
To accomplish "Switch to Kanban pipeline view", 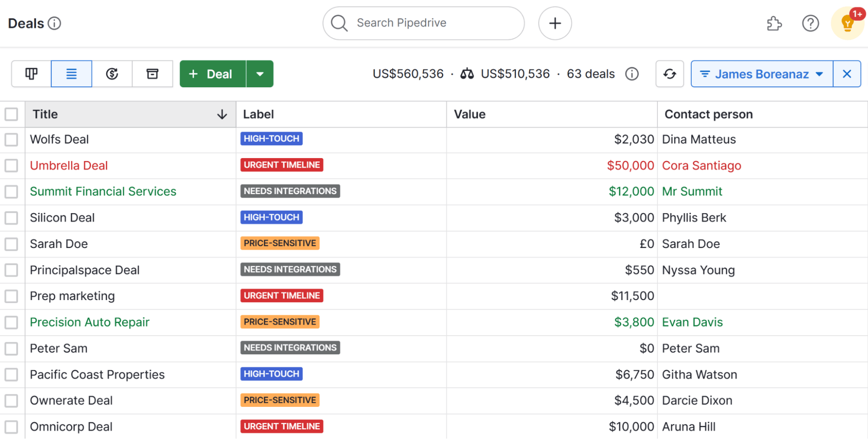I will tap(30, 74).
